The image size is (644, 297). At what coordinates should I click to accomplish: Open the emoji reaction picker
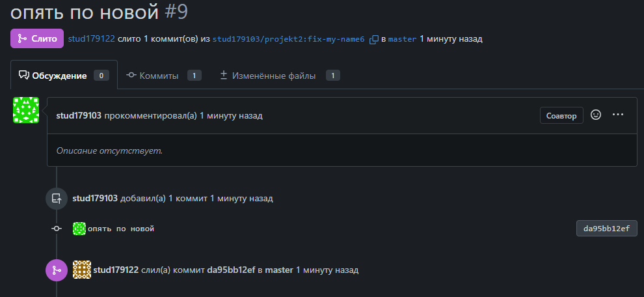click(x=595, y=115)
